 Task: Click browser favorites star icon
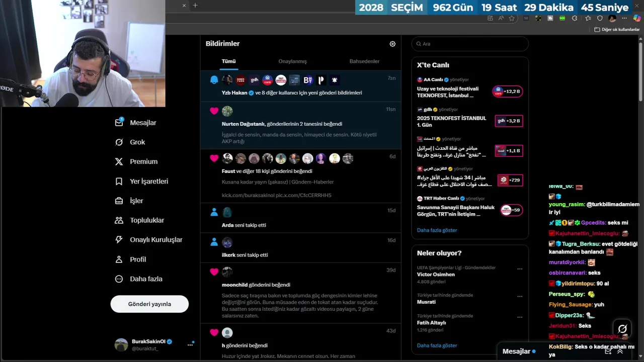512,18
